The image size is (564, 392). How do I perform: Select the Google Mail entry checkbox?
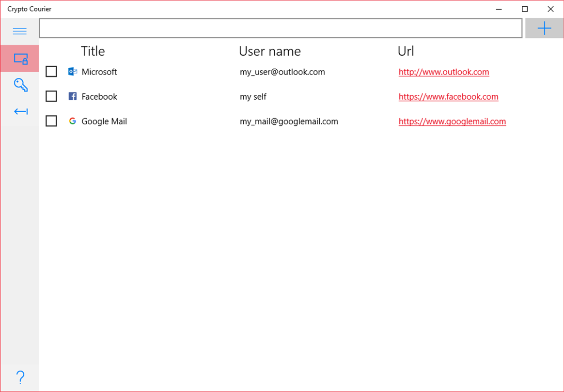click(51, 121)
